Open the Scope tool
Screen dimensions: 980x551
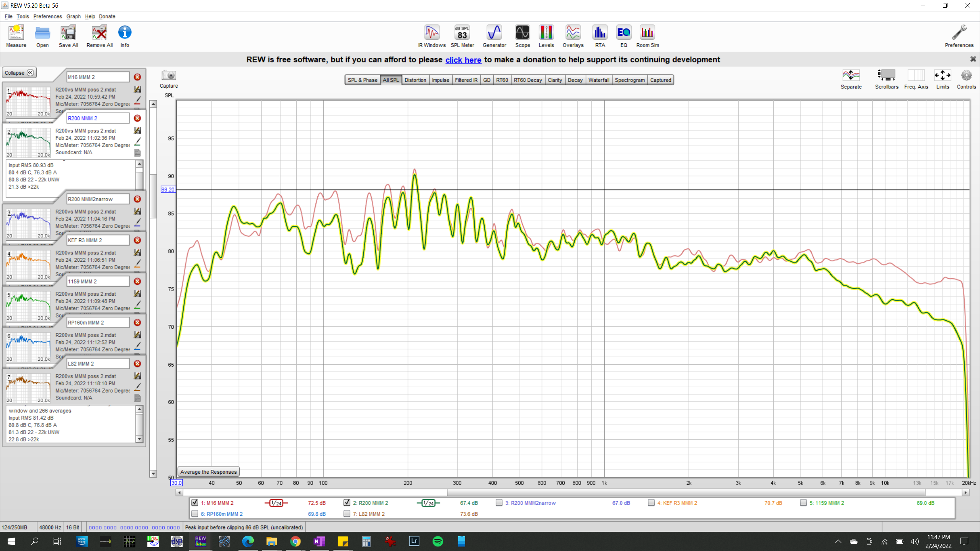click(x=523, y=36)
